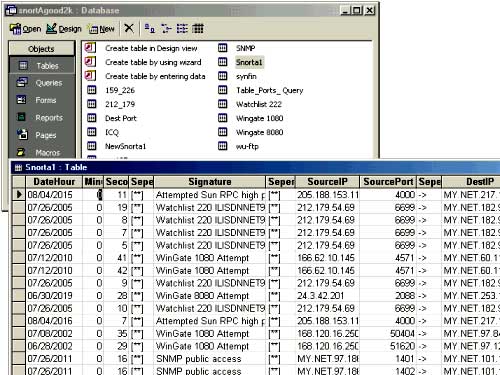
Task: Click the select-all box left of DateHour header
Action: pos(19,182)
